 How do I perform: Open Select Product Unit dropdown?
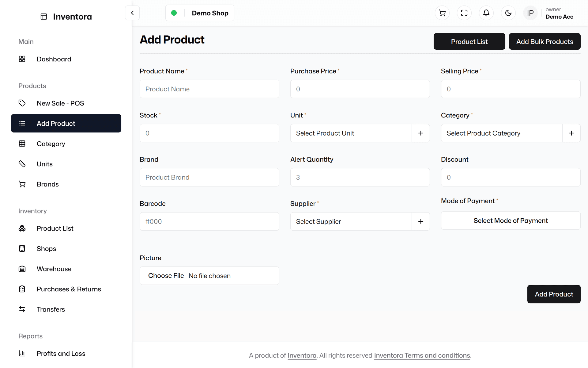(x=351, y=133)
